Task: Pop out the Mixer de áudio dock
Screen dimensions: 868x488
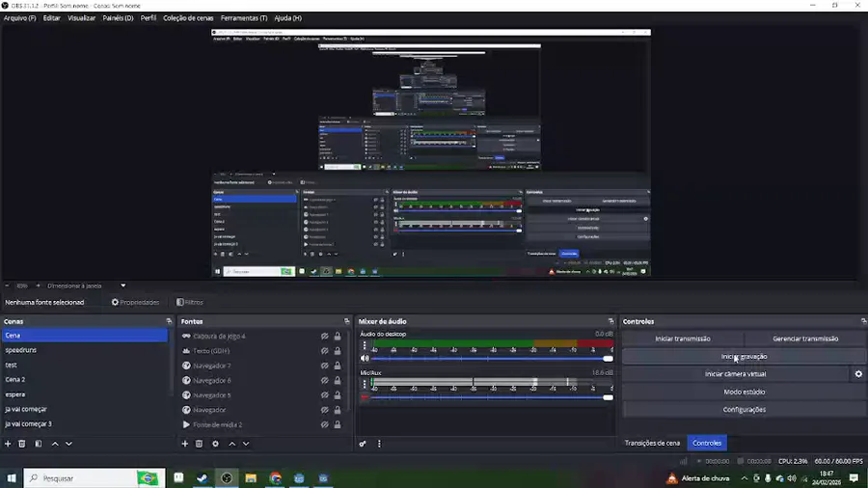Action: [611, 321]
